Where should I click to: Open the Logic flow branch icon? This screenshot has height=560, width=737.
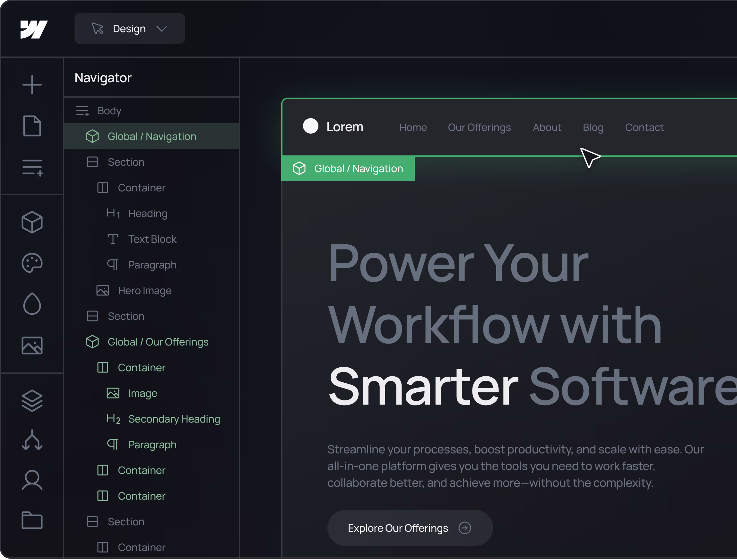point(32,441)
